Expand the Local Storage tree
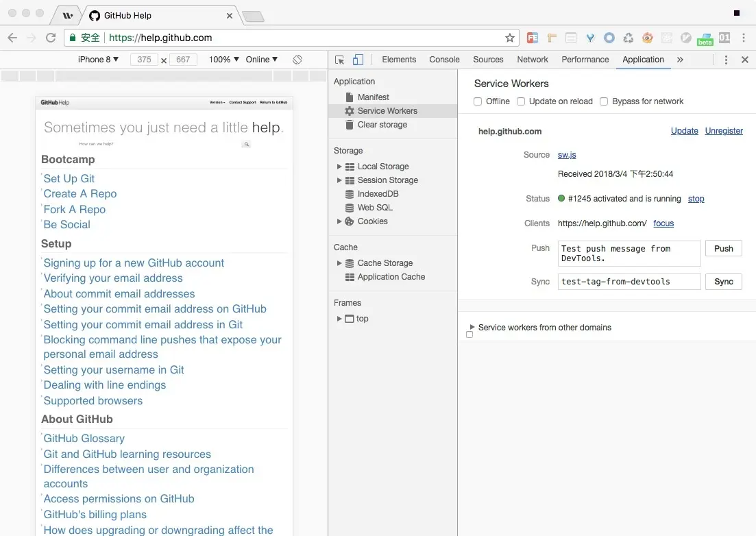The image size is (756, 536). [x=339, y=167]
